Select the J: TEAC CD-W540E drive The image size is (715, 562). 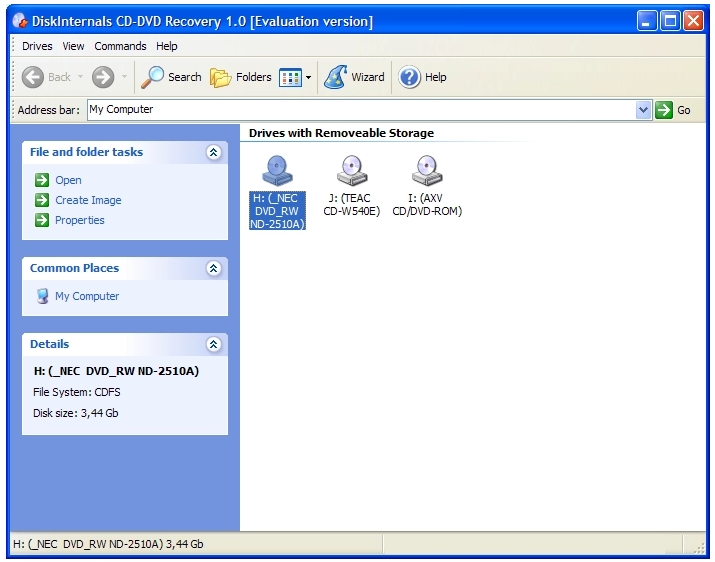click(x=352, y=186)
